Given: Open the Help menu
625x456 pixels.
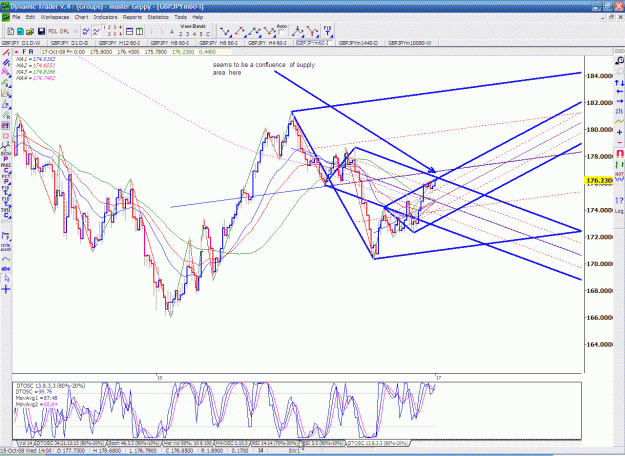Looking at the screenshot, I should 198,17.
